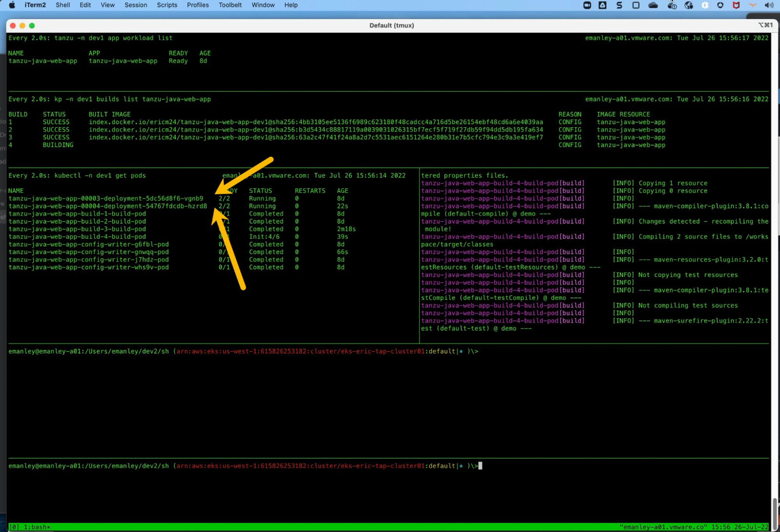
Task: Open the Profiles menu
Action: pyautogui.click(x=197, y=5)
